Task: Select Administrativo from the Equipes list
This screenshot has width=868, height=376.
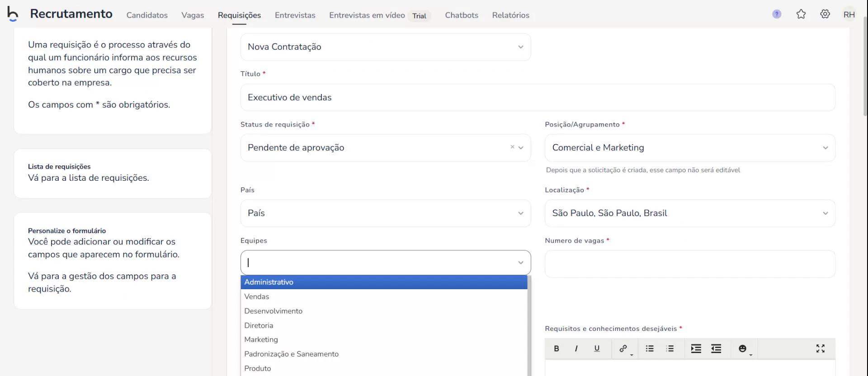Action: coord(384,282)
